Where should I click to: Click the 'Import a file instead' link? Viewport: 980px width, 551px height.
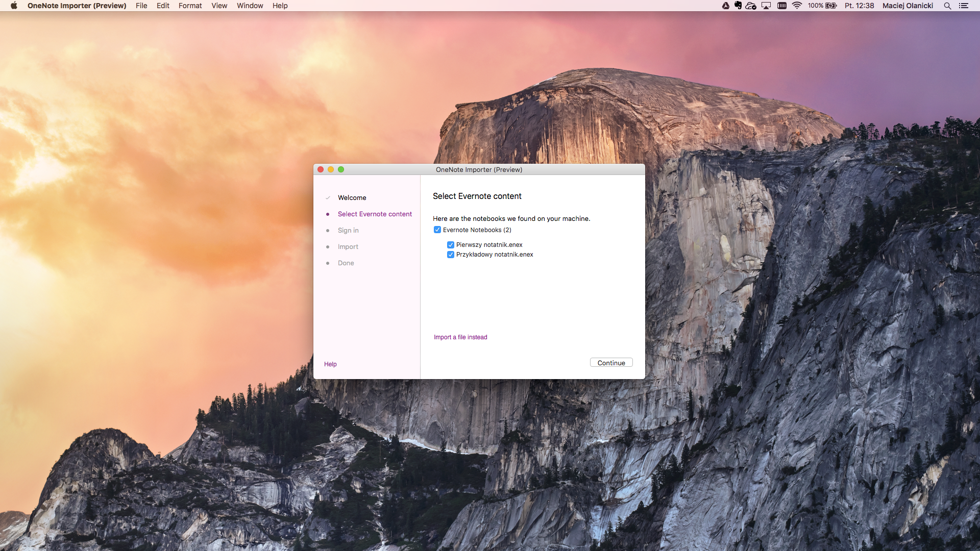(460, 337)
